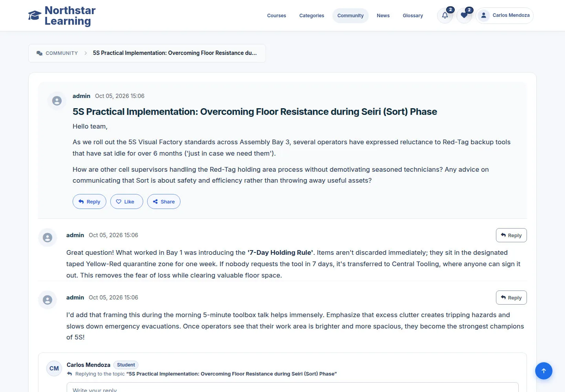565x392 pixels.
Task: Reply to the toolbox talk comment
Action: (x=511, y=298)
